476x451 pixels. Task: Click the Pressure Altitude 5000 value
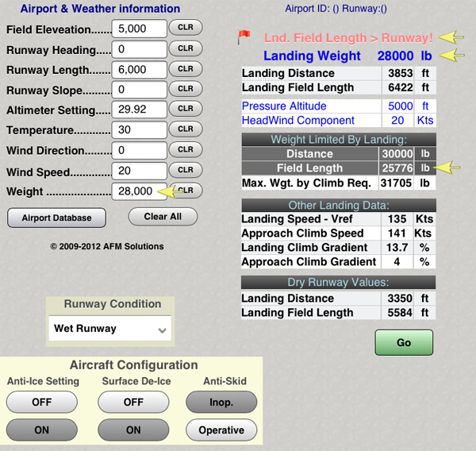click(401, 106)
